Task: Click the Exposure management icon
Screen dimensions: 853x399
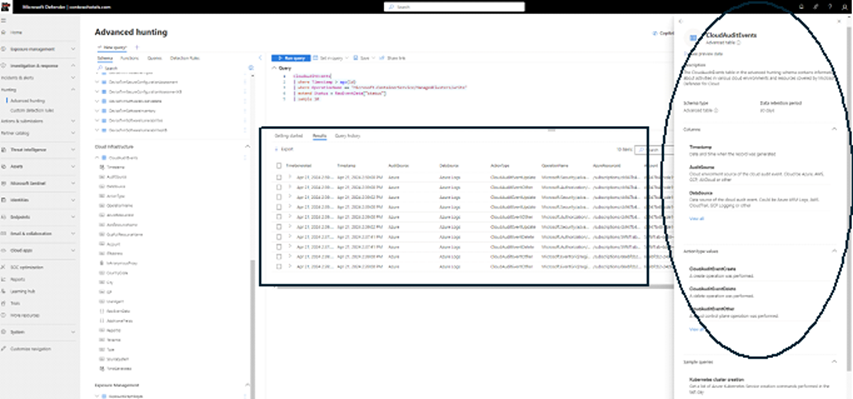Action: (4, 49)
